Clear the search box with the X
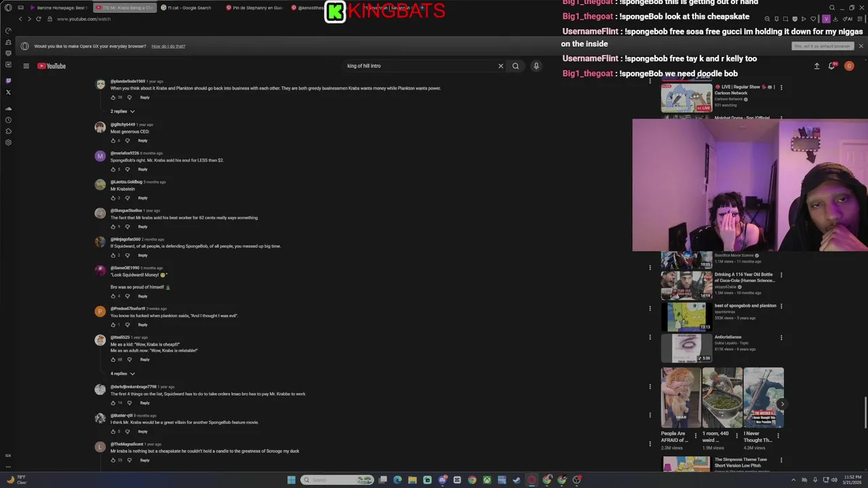Screen dimensions: 868x488 500,66
